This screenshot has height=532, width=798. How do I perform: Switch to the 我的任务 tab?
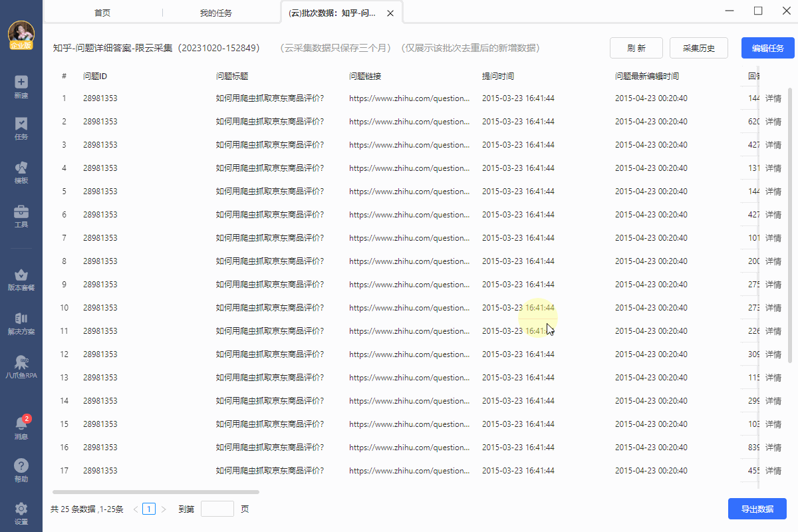tap(216, 13)
